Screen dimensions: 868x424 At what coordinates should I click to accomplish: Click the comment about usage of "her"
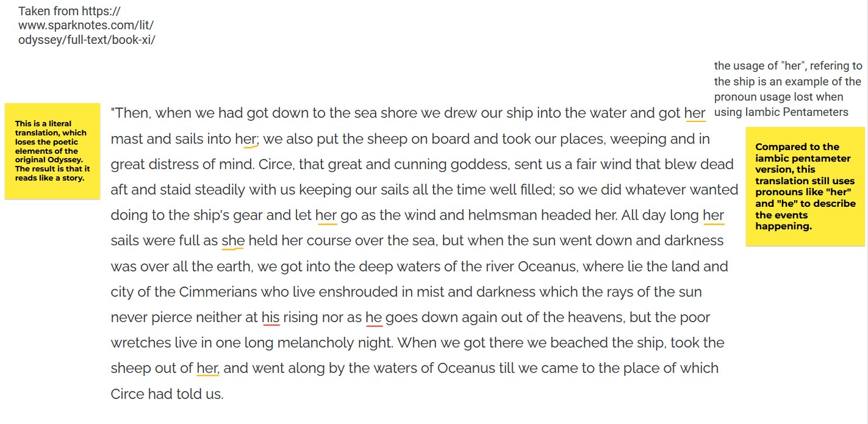click(x=788, y=89)
